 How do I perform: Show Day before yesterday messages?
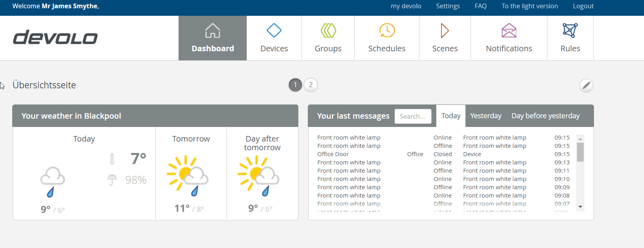[545, 116]
